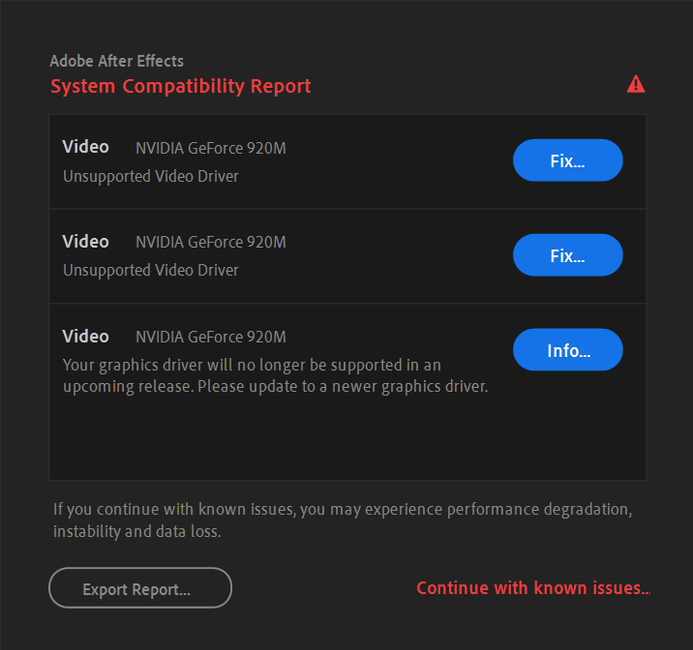Image resolution: width=693 pixels, height=650 pixels.
Task: Select the second Video label in the list
Action: 86,242
